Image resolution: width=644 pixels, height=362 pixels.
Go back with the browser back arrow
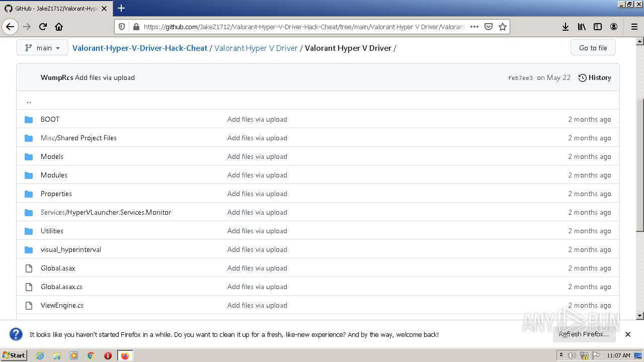(x=10, y=27)
